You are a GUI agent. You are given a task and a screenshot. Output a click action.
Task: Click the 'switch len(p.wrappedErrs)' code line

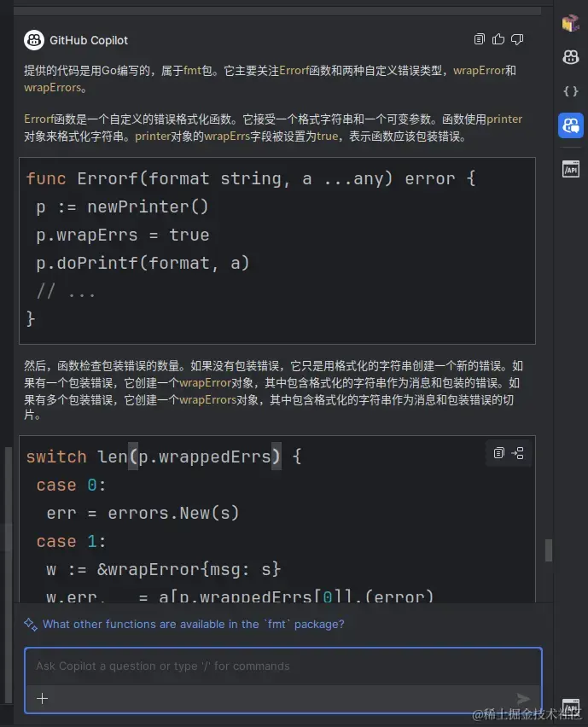(x=164, y=457)
